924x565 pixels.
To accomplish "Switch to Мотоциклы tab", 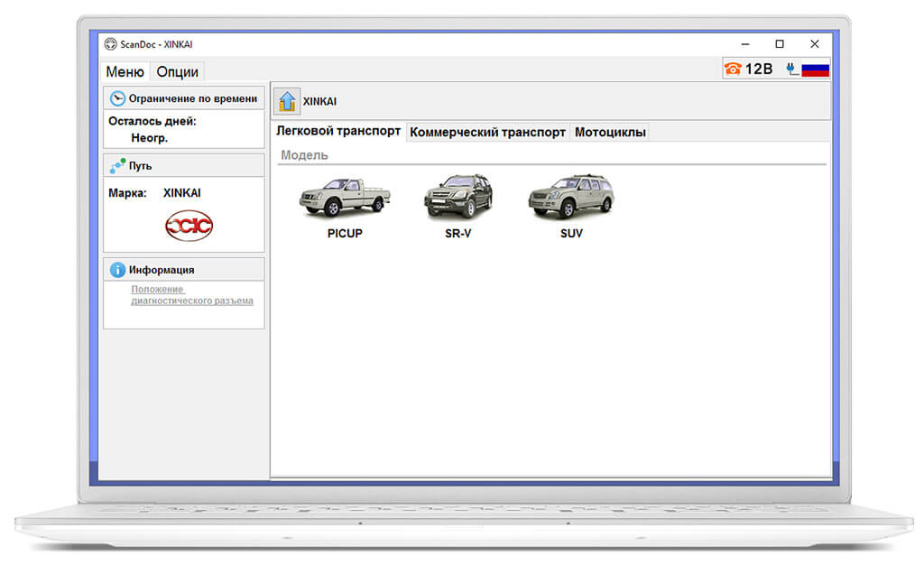I will [x=610, y=133].
